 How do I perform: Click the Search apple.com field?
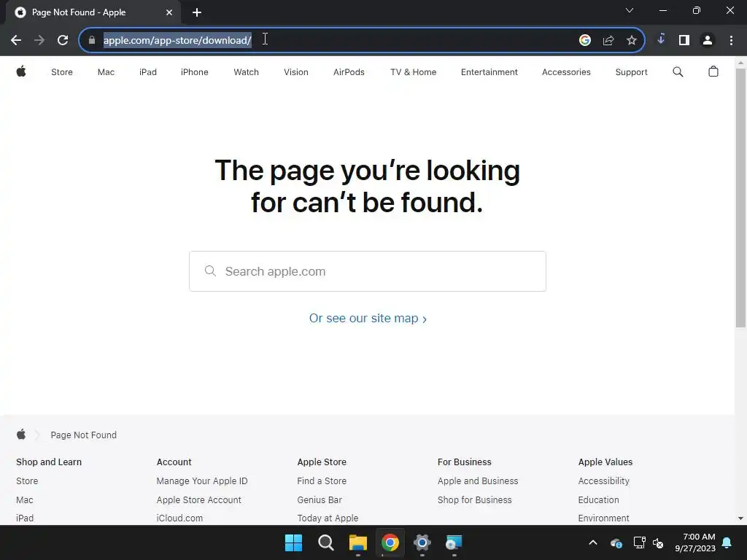[368, 271]
